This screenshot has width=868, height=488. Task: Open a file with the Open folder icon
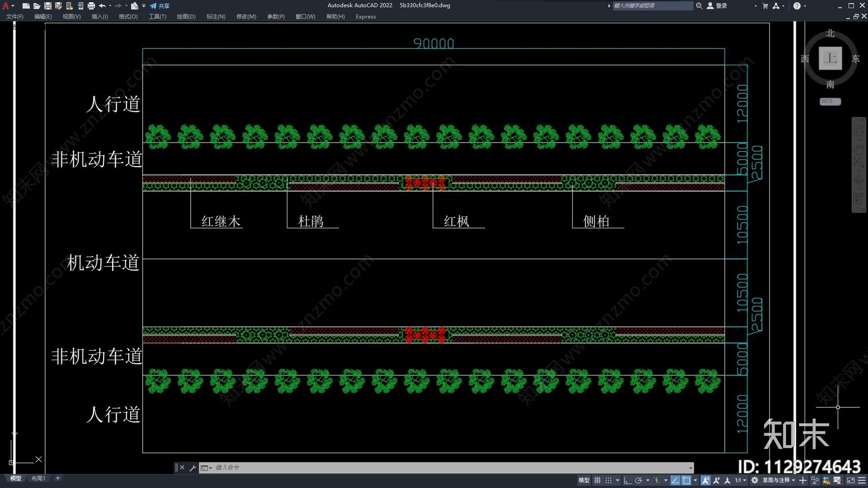pyautogui.click(x=36, y=6)
